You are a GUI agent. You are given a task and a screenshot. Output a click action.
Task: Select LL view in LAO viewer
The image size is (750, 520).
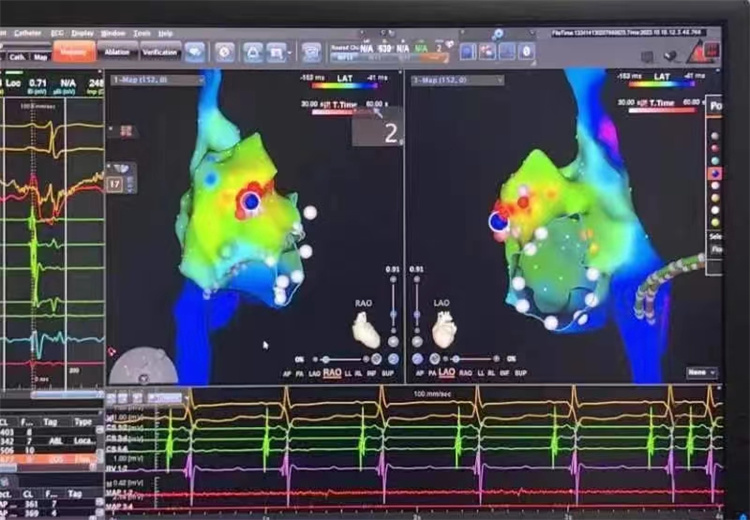click(481, 373)
